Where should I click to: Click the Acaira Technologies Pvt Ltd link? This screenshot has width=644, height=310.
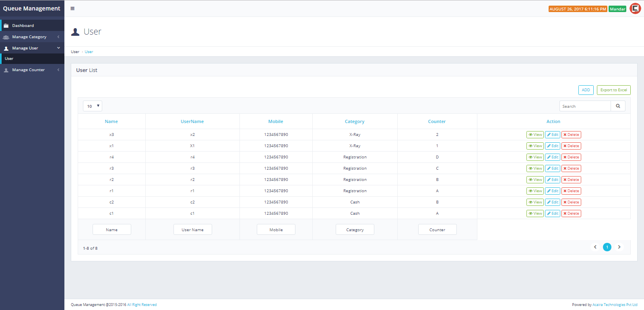615,305
